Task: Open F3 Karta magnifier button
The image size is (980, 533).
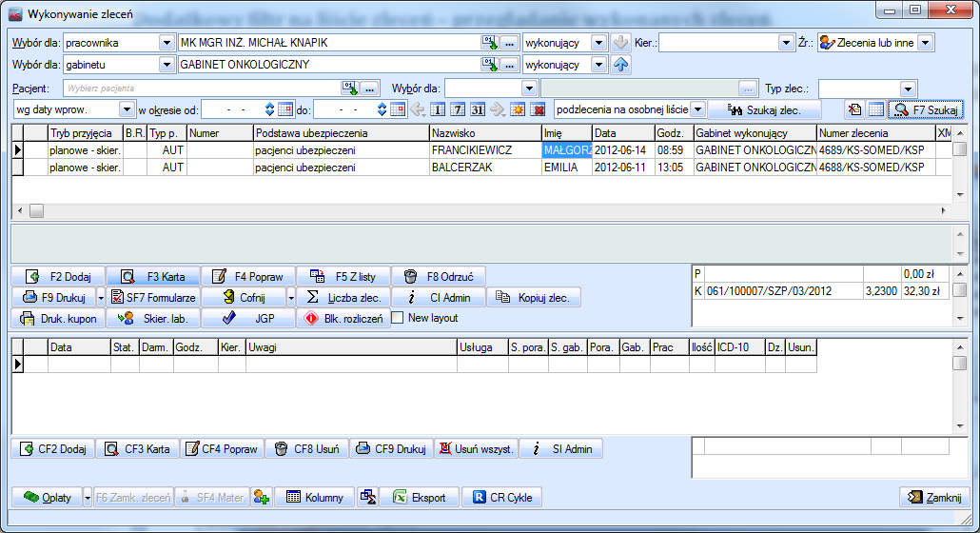Action: [154, 276]
